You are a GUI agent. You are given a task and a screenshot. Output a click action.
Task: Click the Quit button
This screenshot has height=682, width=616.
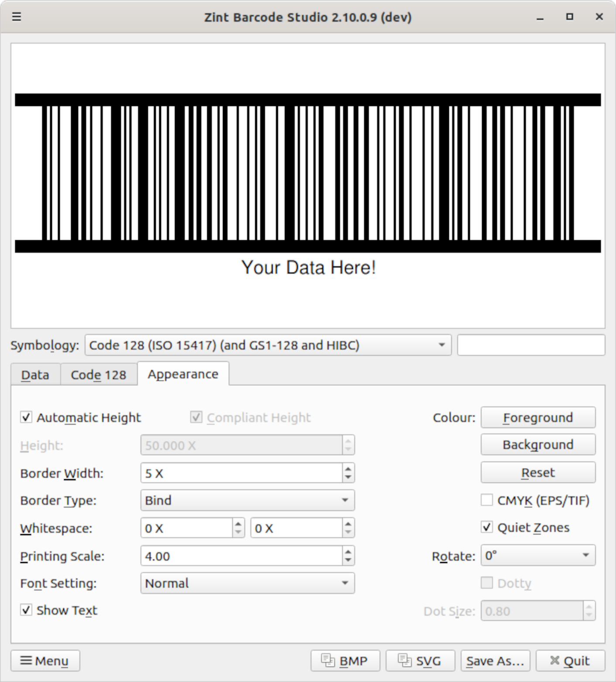[x=570, y=661]
